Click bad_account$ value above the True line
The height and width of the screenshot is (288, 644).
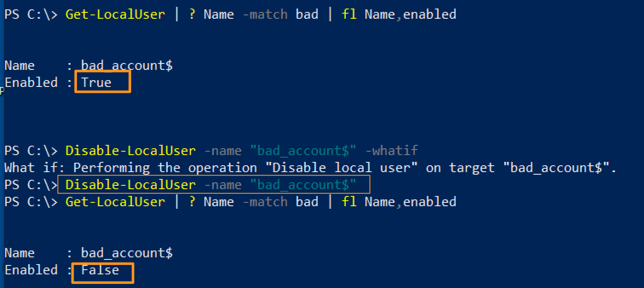(127, 66)
